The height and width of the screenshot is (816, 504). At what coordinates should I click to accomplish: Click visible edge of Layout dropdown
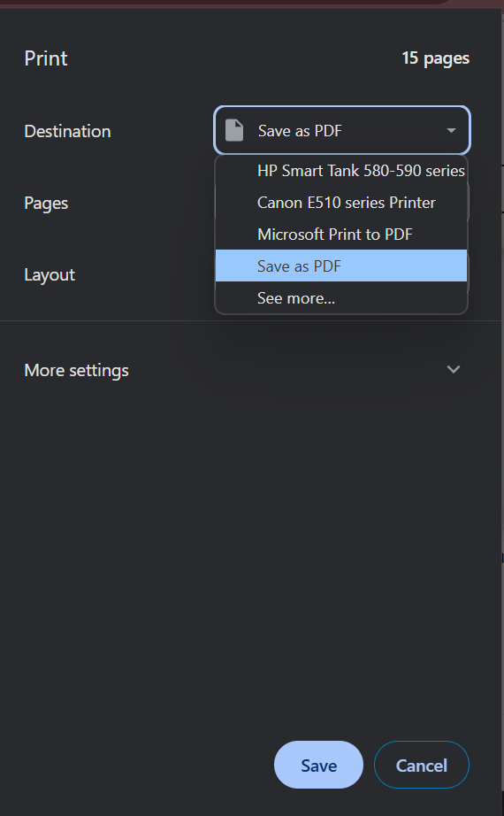click(x=468, y=274)
